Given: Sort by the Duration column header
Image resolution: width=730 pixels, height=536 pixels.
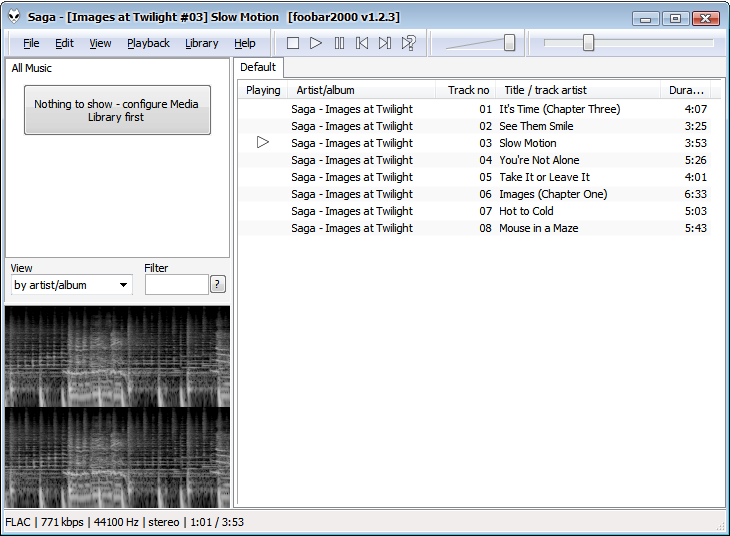Looking at the screenshot, I should click(686, 90).
